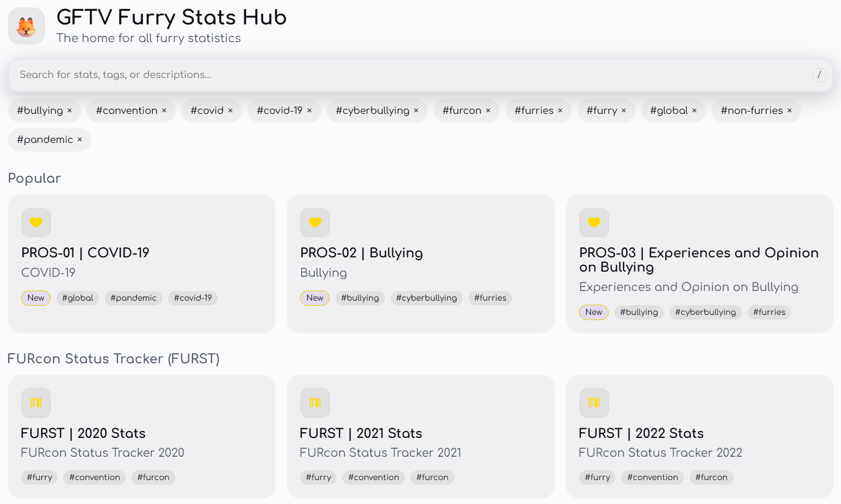Click the fox logo icon
This screenshot has height=504, width=841.
[26, 26]
